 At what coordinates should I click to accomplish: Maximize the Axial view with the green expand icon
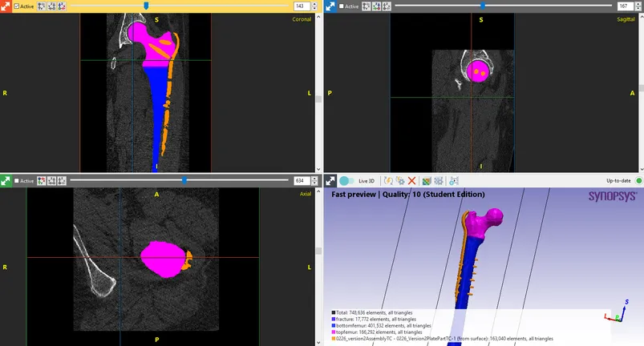pos(6,180)
